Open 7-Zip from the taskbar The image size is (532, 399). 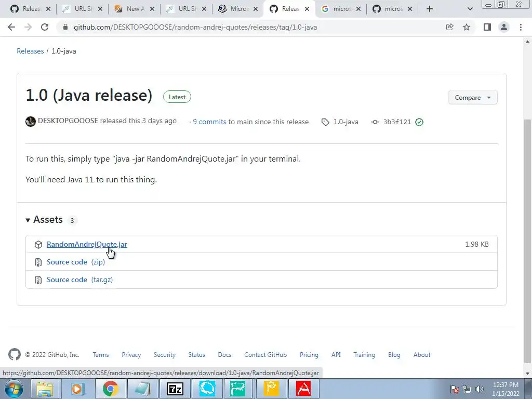[x=175, y=389]
